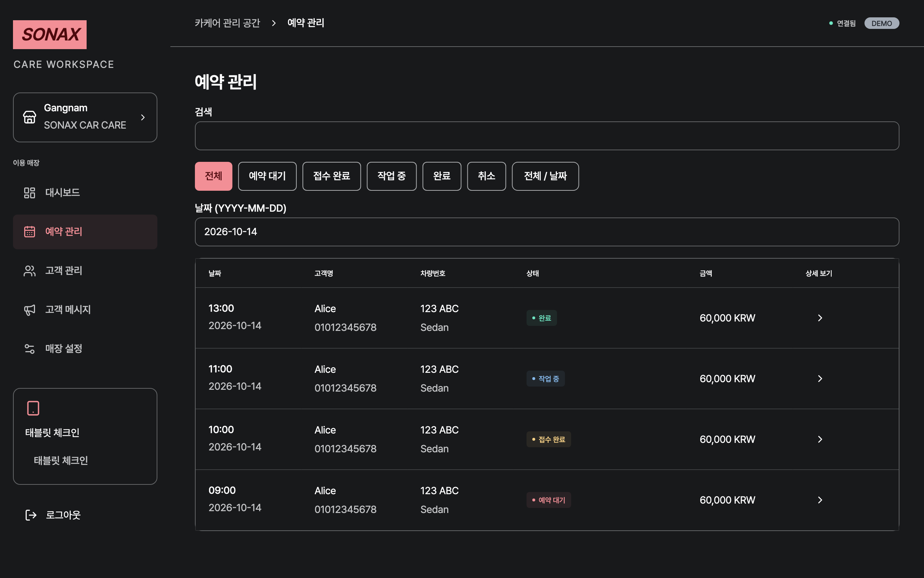The image size is (924, 578).
Task: Click 로그아웃 text
Action: 63,515
